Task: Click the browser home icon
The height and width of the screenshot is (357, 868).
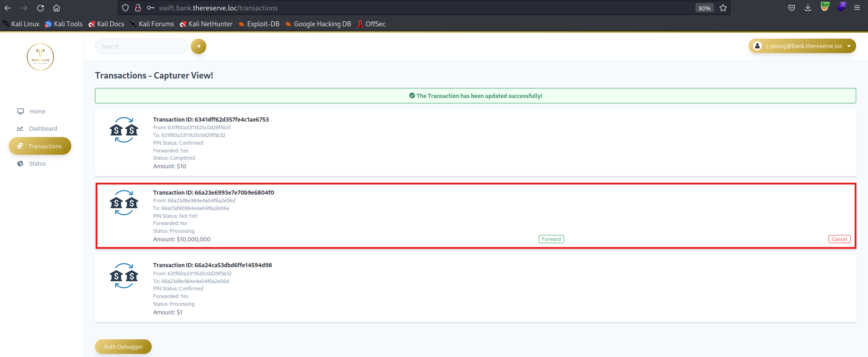Action: tap(56, 8)
